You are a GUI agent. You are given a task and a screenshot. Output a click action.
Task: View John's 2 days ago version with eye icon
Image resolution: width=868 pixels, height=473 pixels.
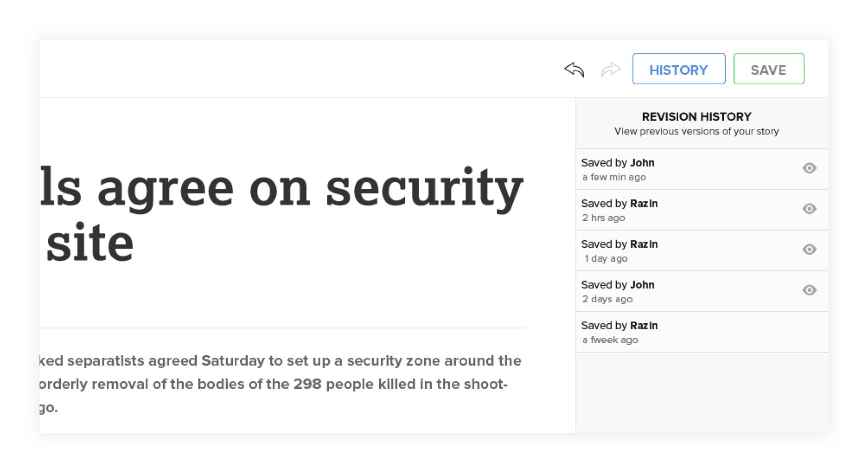click(809, 290)
